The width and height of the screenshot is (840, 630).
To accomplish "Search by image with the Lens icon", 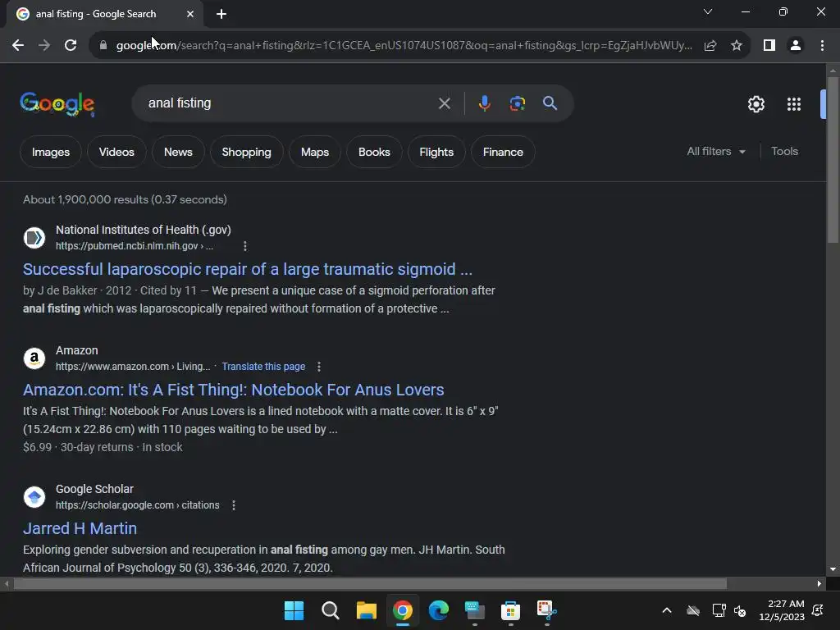I will click(517, 103).
